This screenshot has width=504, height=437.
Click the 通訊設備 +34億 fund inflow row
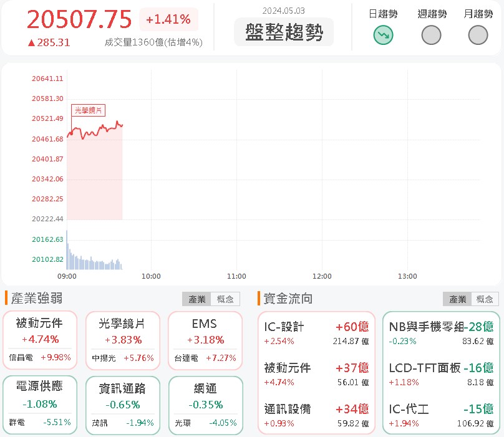click(x=316, y=415)
